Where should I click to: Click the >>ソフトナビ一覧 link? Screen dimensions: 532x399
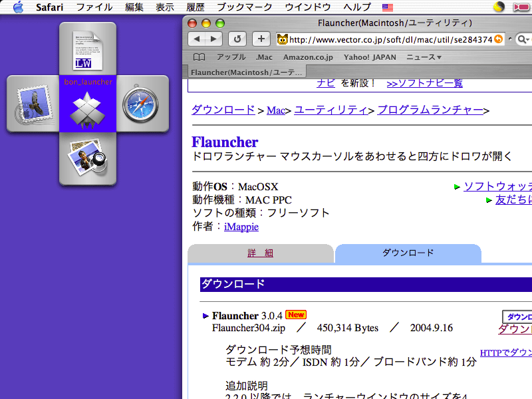coord(424,83)
